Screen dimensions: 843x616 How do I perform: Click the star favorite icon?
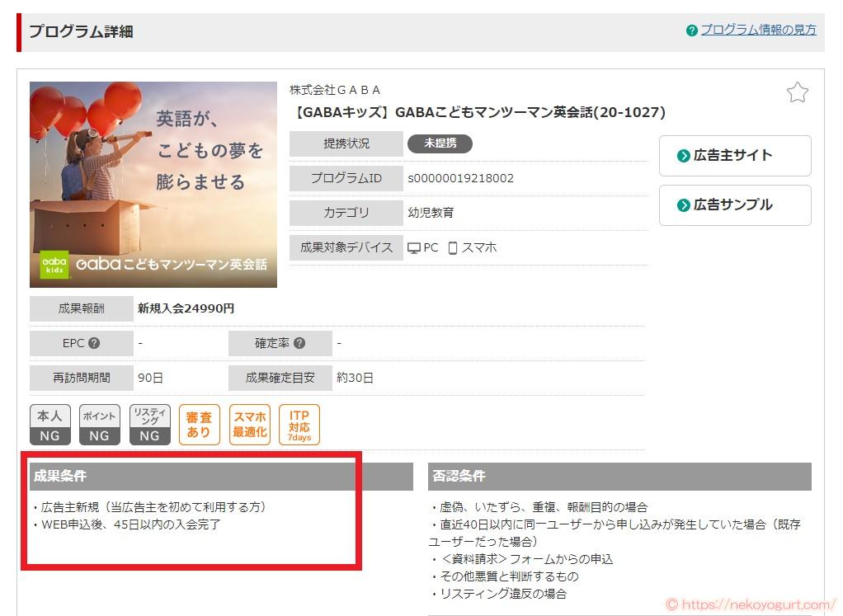[x=797, y=92]
